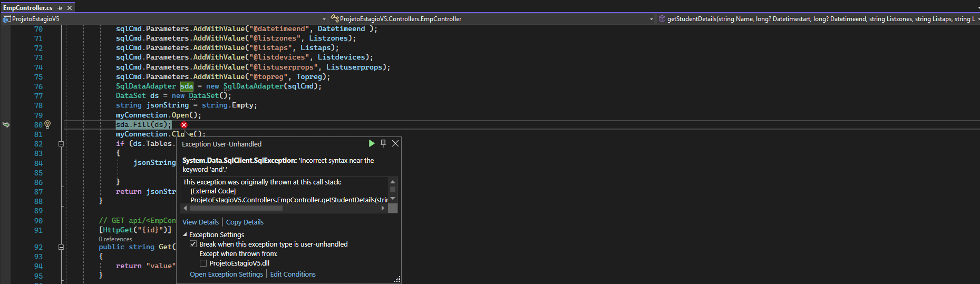Collapse the Exception Settings section
This screenshot has width=980, height=284.
[x=185, y=234]
